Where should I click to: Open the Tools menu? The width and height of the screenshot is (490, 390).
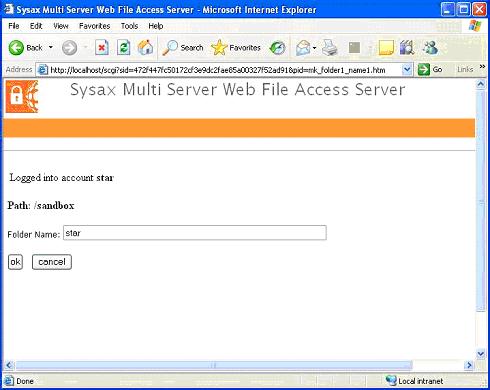pyautogui.click(x=129, y=26)
